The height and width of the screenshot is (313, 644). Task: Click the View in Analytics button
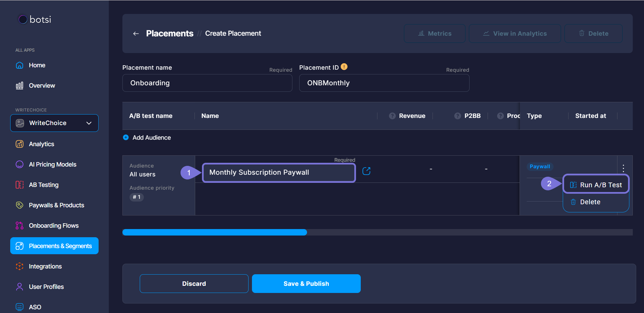[x=514, y=34]
